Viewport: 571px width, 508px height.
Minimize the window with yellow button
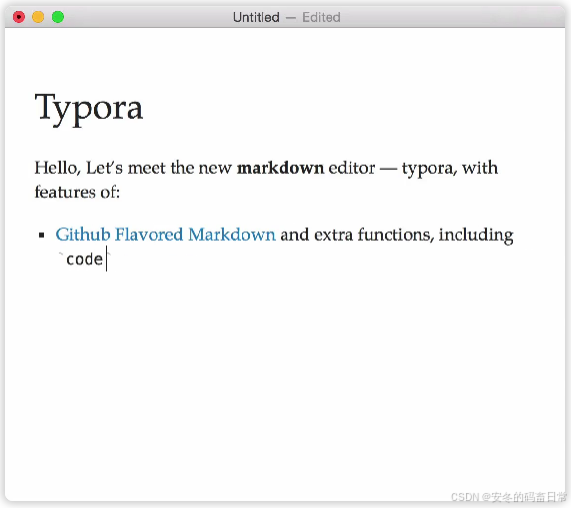click(38, 17)
